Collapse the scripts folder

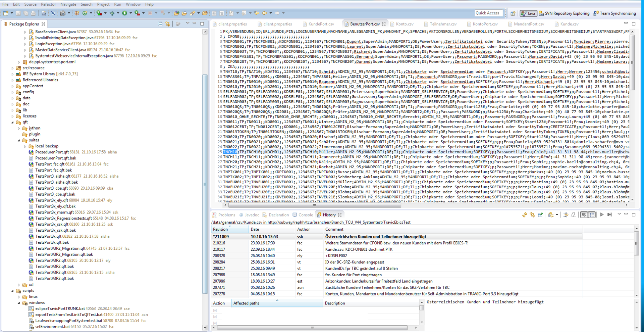click(13, 291)
